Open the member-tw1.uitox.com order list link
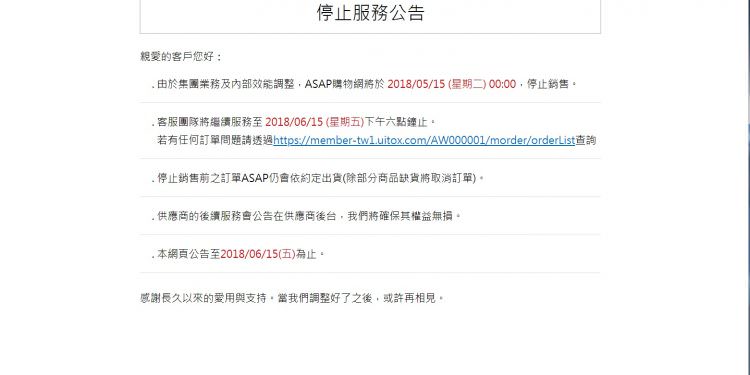Viewport: 750px width, 375px height. [424, 140]
